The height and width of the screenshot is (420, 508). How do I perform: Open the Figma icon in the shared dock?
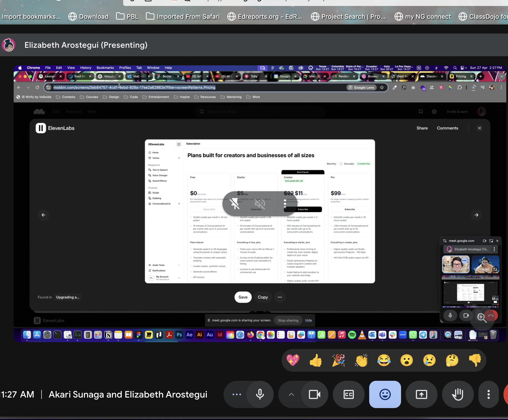click(139, 335)
